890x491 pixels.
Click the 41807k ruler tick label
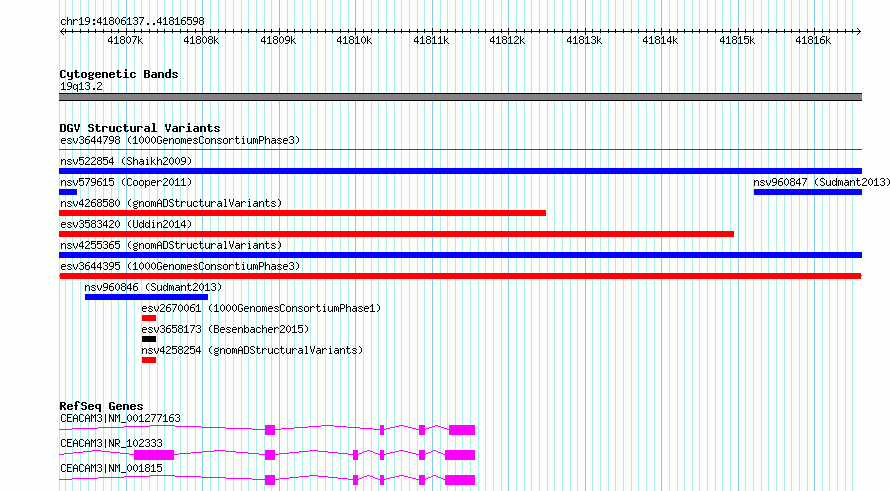125,40
